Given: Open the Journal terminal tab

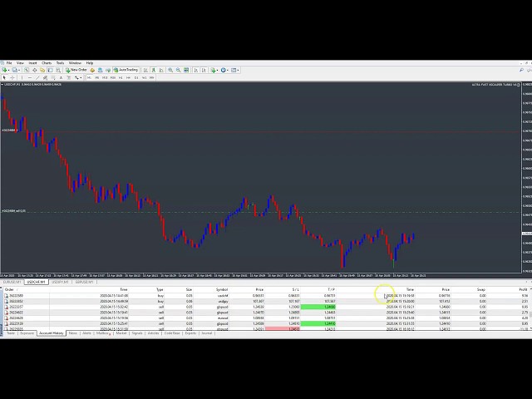Looking at the screenshot, I should click(x=206, y=332).
